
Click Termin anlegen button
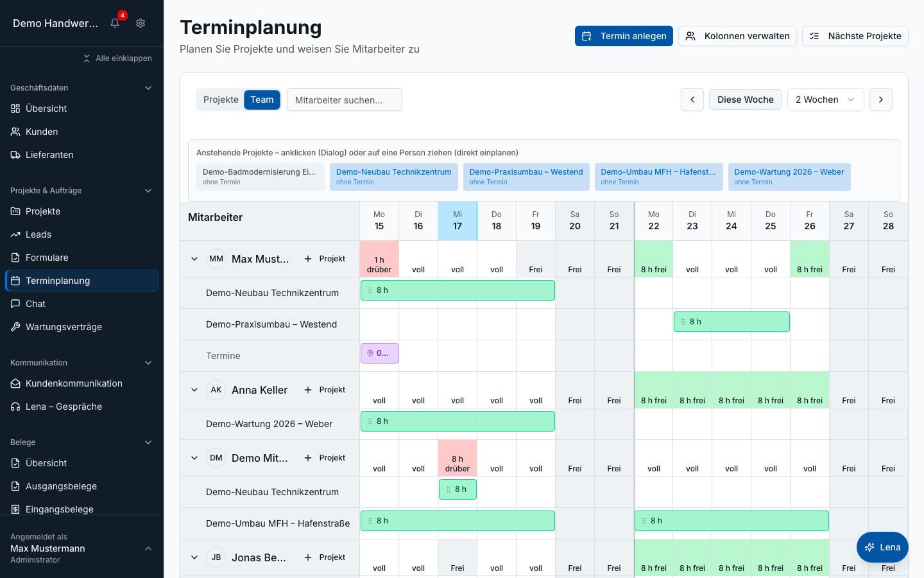(624, 36)
